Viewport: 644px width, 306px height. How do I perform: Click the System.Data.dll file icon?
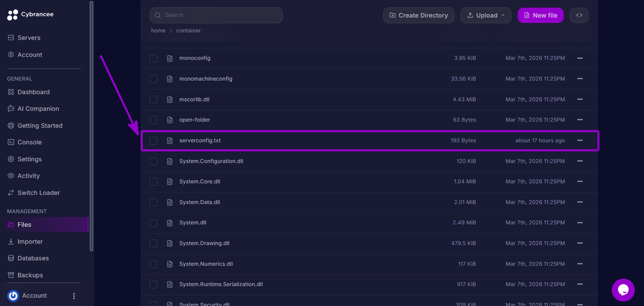(170, 202)
